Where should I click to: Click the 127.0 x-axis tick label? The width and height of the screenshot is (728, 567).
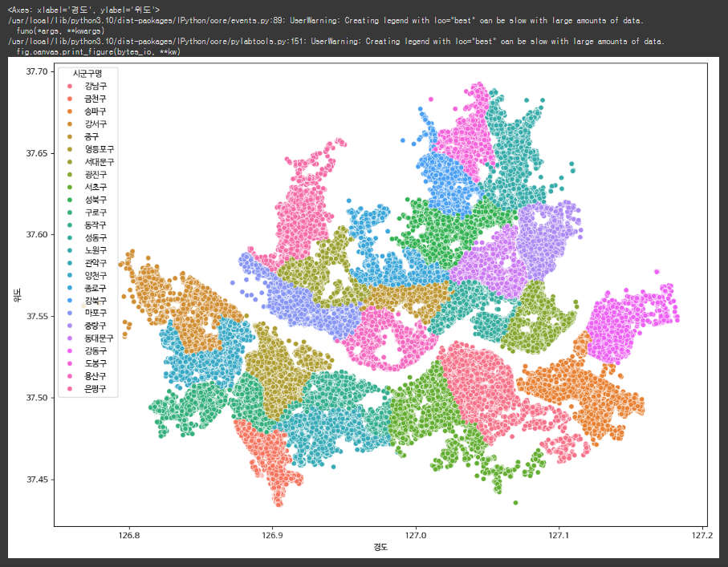tap(416, 535)
